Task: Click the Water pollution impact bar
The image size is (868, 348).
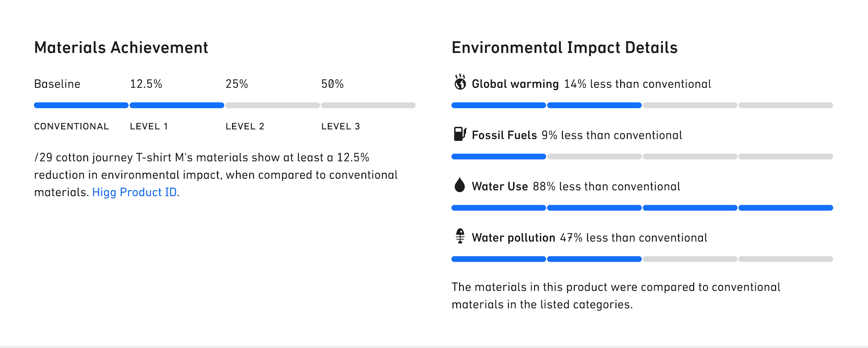Action: coord(642,259)
